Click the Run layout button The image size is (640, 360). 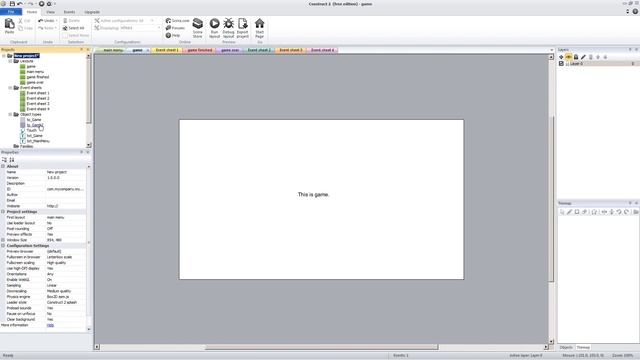214,28
